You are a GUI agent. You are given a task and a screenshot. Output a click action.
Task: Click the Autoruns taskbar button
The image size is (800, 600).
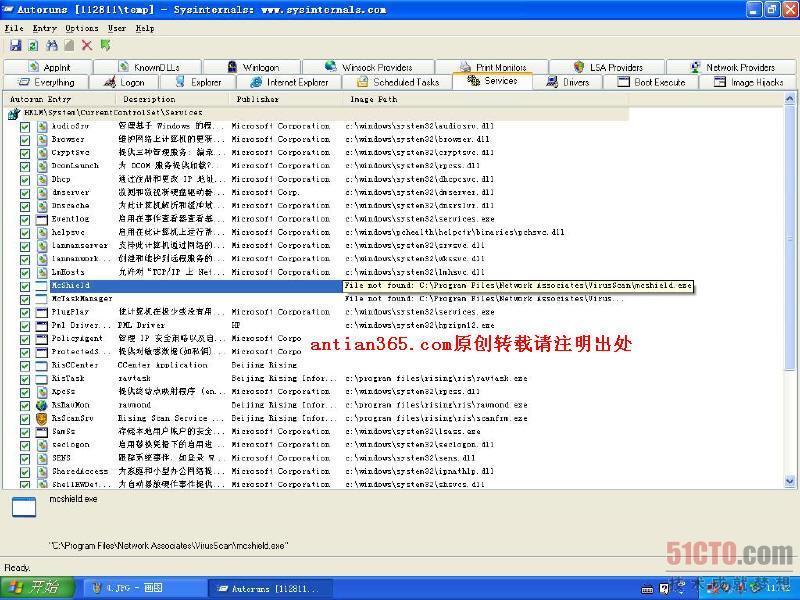pos(271,588)
